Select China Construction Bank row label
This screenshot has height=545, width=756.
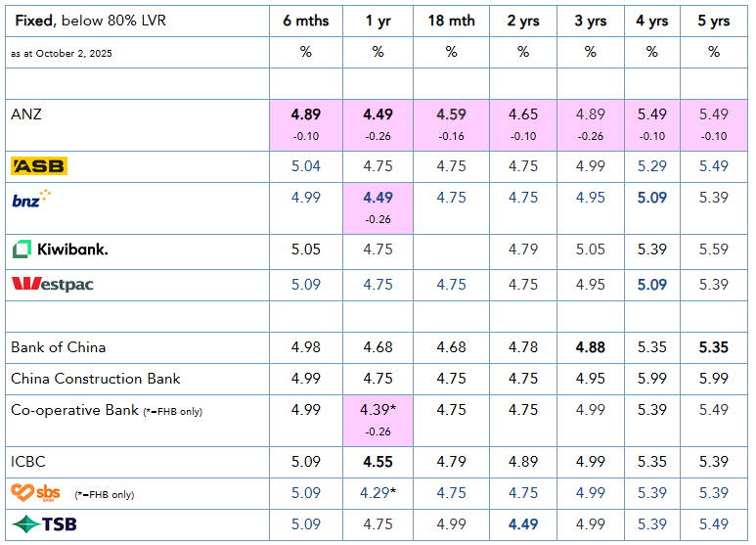[96, 379]
